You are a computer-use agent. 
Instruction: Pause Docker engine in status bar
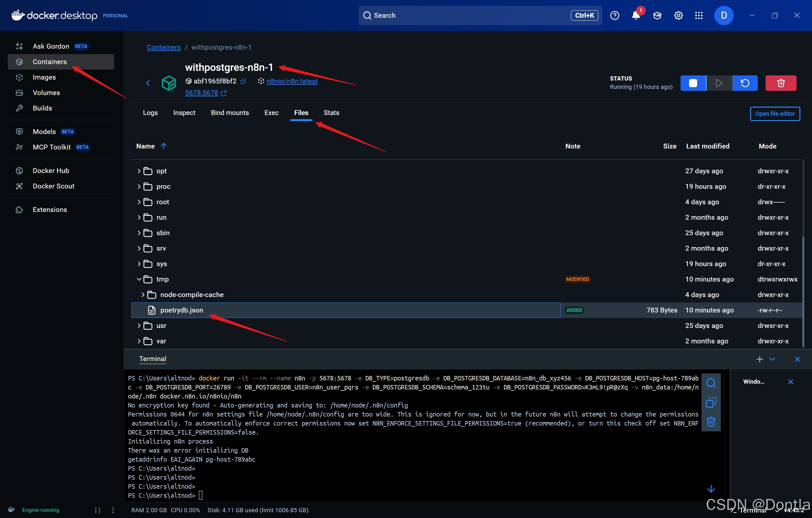point(97,510)
